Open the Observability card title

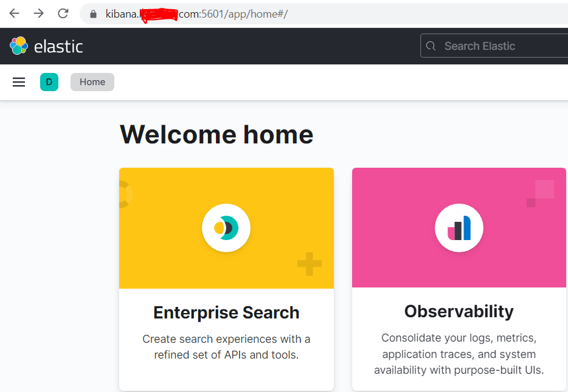click(459, 311)
